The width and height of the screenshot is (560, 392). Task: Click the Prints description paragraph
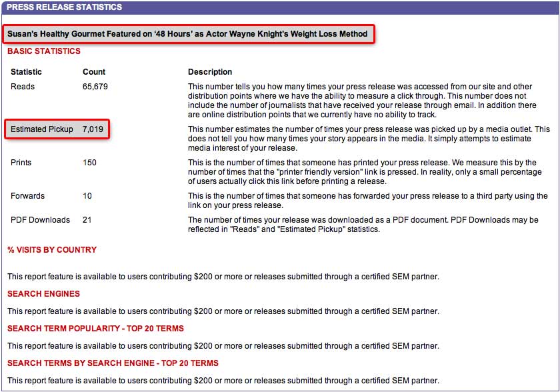pos(365,172)
